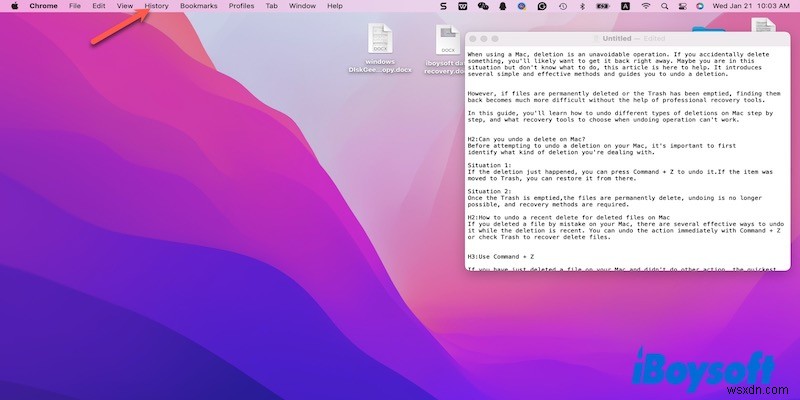
Task: Activate Siri from the menu bar
Action: point(700,6)
